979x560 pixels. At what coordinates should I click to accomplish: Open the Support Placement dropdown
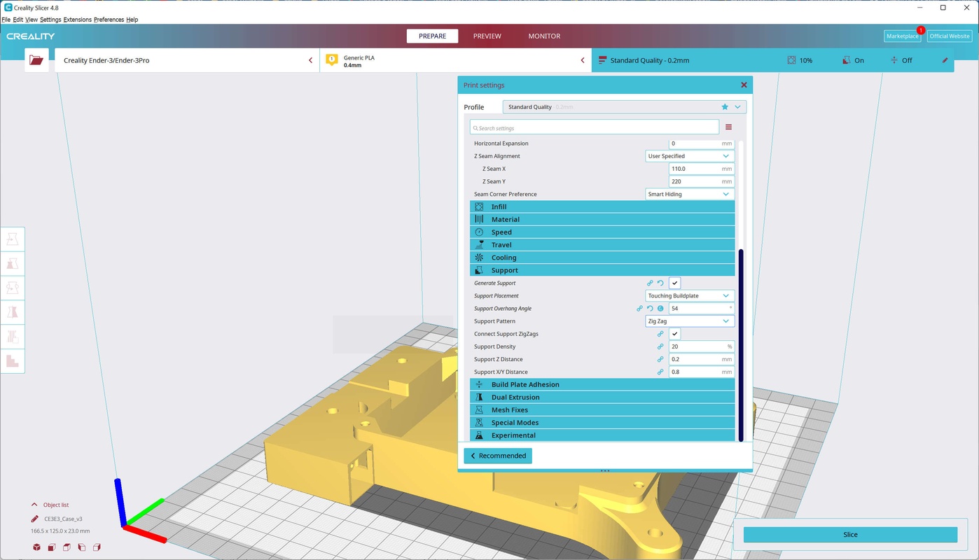click(690, 296)
